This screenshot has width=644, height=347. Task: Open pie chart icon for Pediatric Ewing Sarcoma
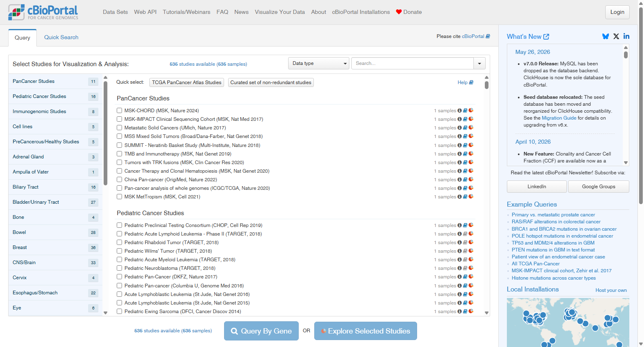coord(471,311)
